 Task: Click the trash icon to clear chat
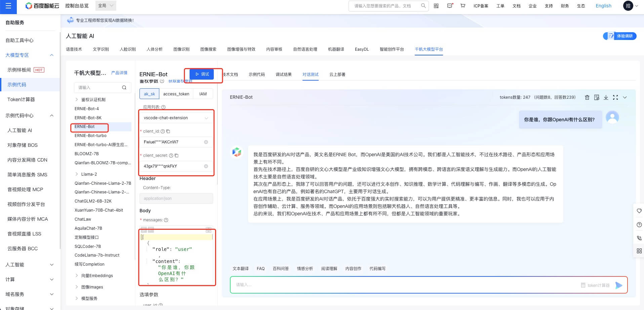pyautogui.click(x=587, y=97)
